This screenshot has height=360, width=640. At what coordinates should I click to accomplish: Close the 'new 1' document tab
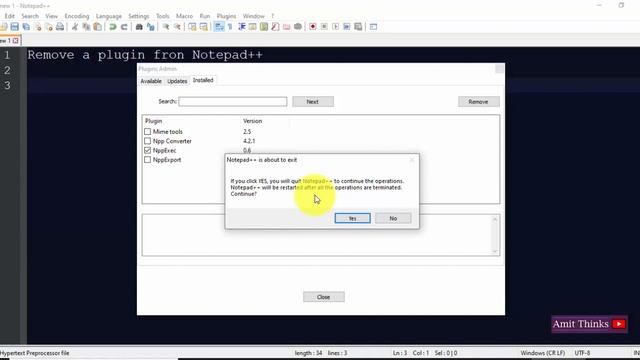(x=16, y=40)
